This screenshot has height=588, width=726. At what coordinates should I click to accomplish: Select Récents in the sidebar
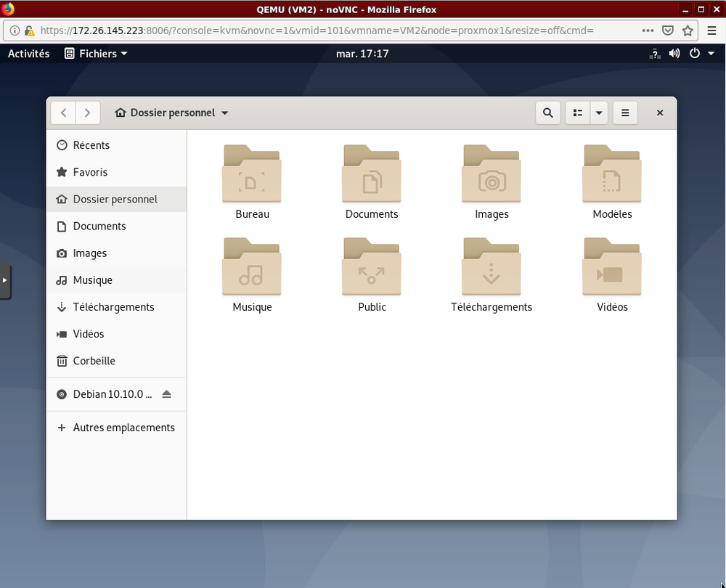91,145
